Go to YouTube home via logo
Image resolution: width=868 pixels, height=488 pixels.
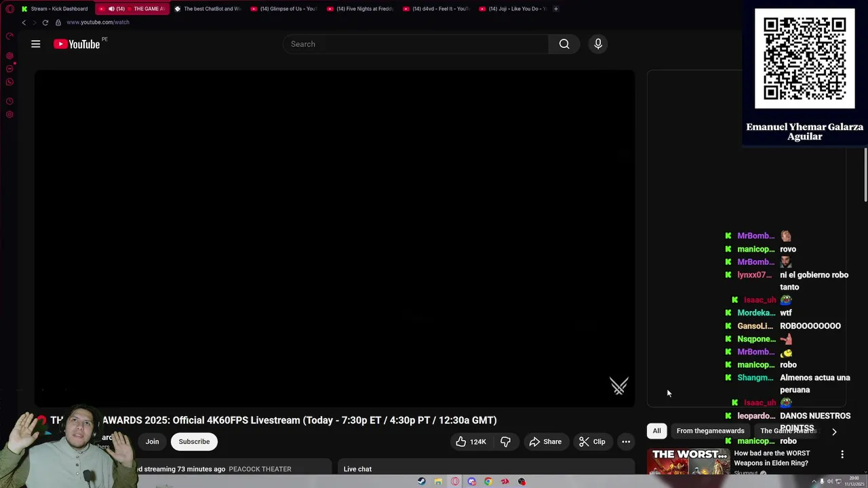tap(77, 44)
